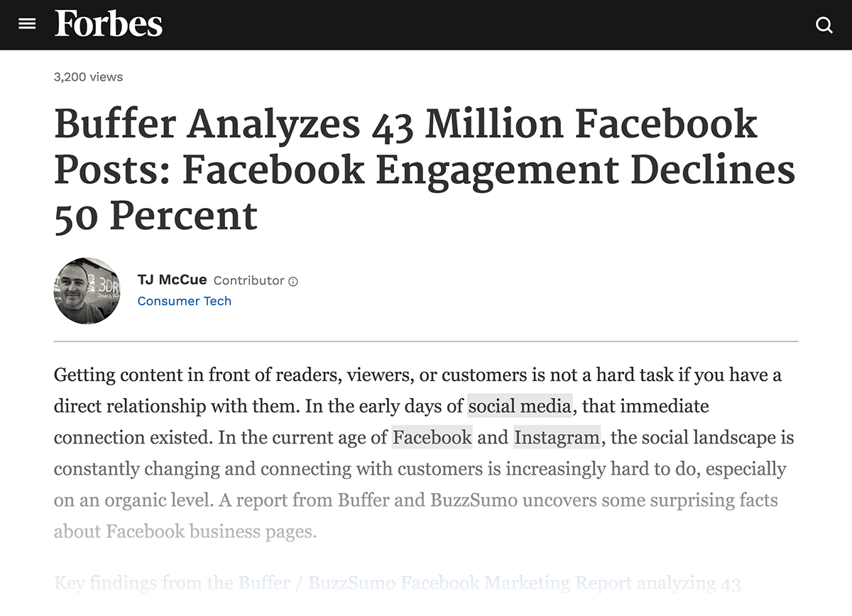The image size is (852, 616).
Task: Click the horizontal divider below the author section
Action: 425,341
